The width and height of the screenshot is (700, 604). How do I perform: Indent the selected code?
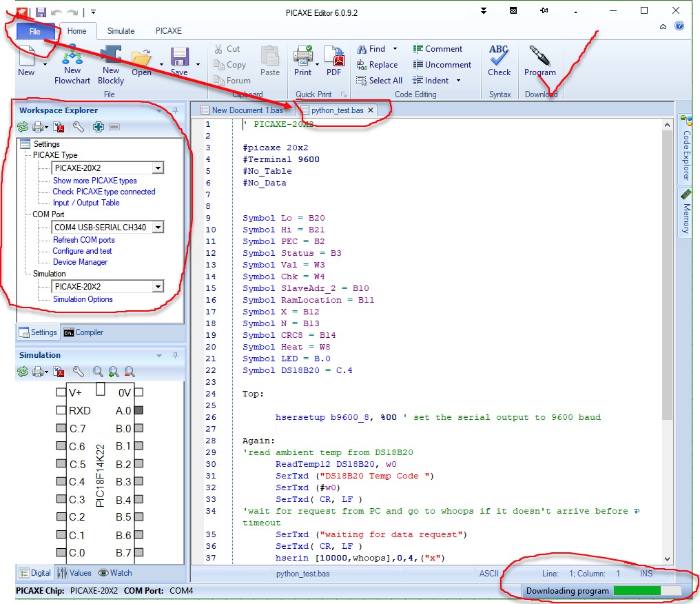(x=431, y=81)
